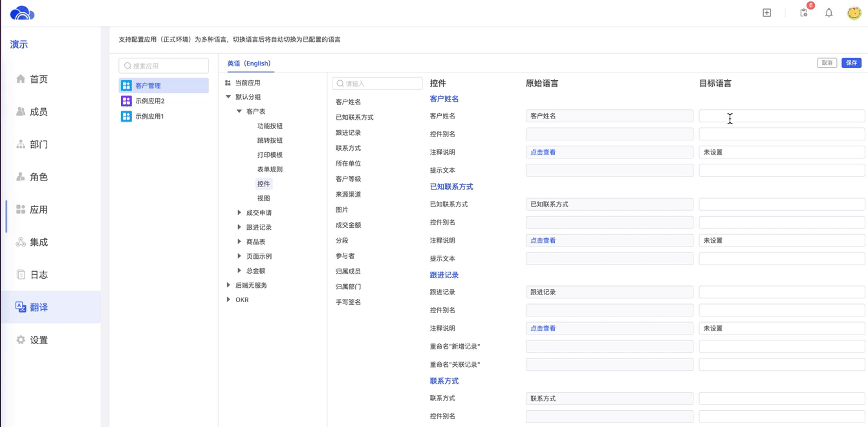Select 表单规则 in the tree
Screen dimensions: 868x427
(x=270, y=170)
